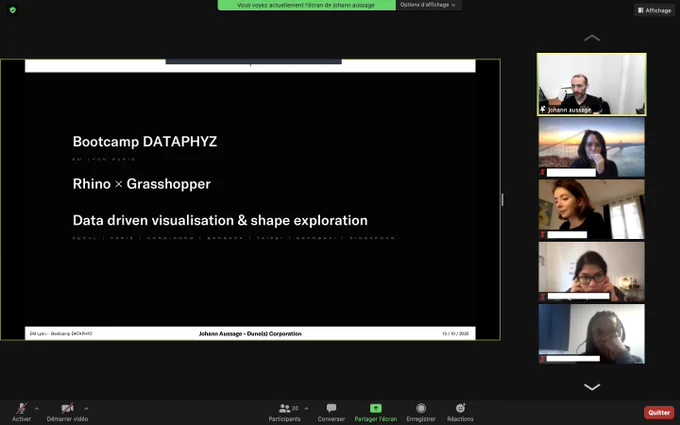Image resolution: width=680 pixels, height=425 pixels.
Task: Click Data driven visualisation & shape exploration text
Action: tap(220, 220)
